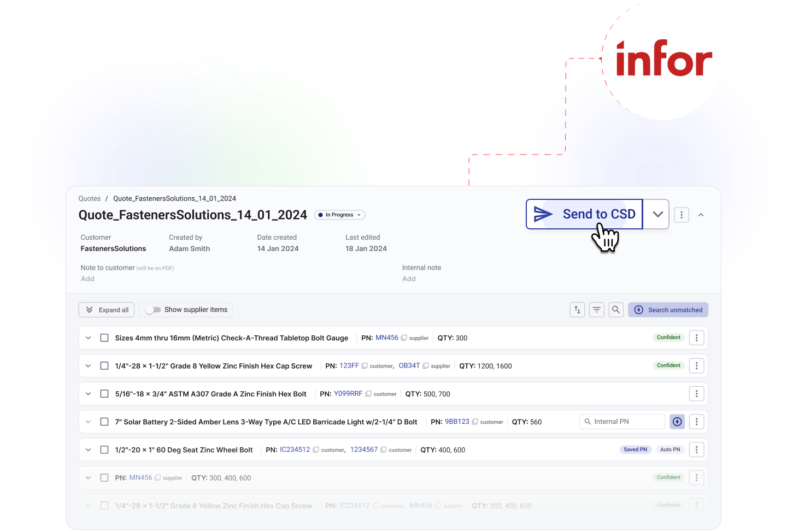Click the infor logo

663,58
